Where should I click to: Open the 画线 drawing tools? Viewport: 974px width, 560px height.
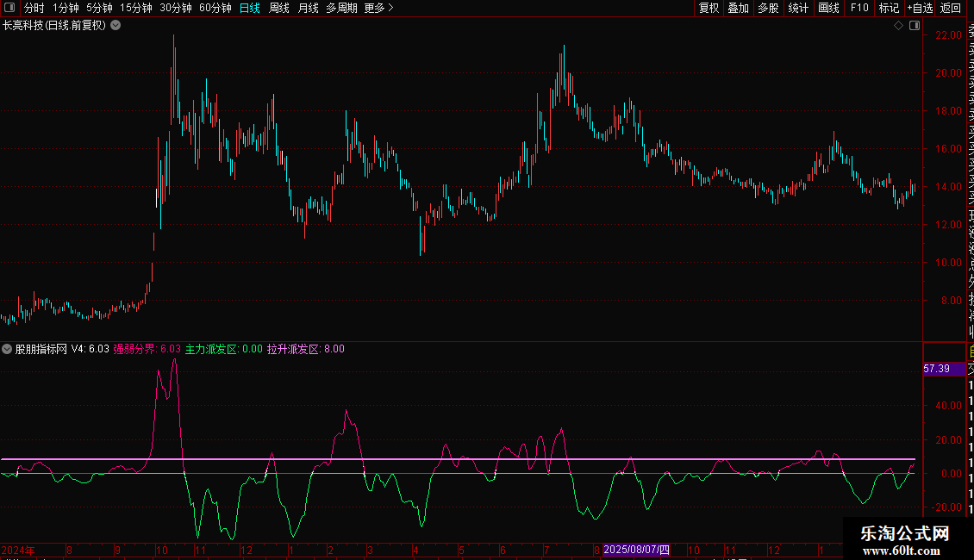[x=828, y=8]
